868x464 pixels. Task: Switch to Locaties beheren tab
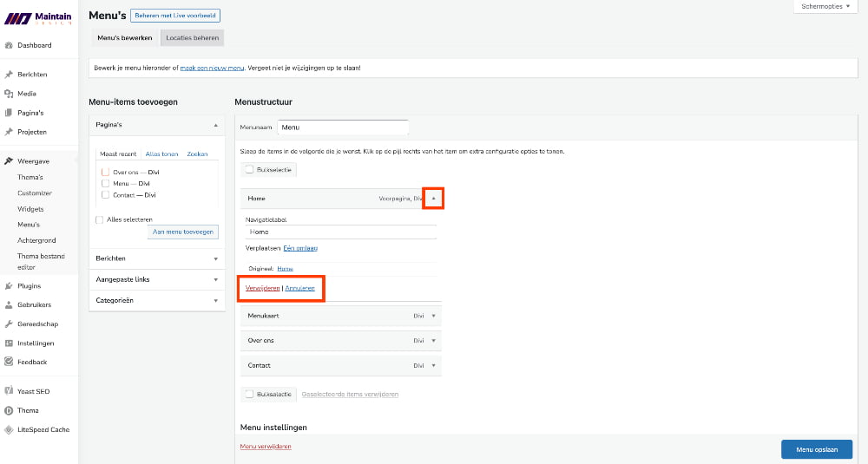point(192,38)
